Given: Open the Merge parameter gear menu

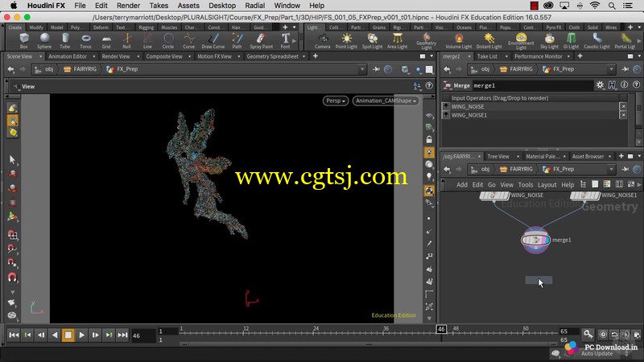Looking at the screenshot, I should pyautogui.click(x=600, y=85).
